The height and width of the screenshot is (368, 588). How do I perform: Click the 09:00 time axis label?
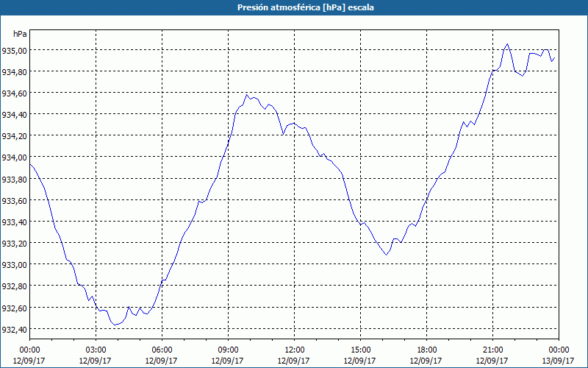(228, 350)
